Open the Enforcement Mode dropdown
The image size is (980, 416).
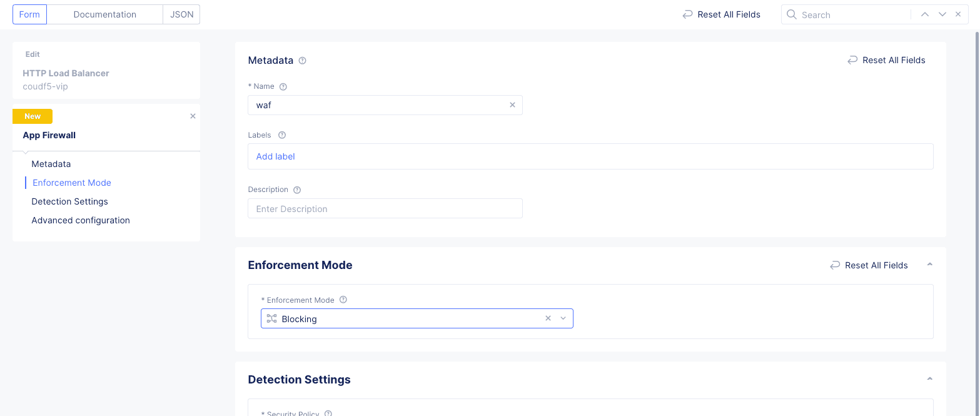point(563,318)
